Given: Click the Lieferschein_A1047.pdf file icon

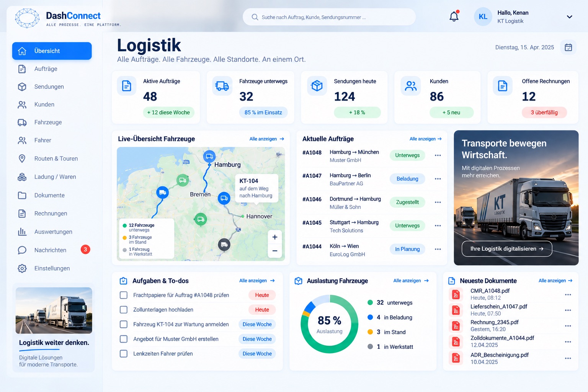Looking at the screenshot, I should tap(456, 310).
